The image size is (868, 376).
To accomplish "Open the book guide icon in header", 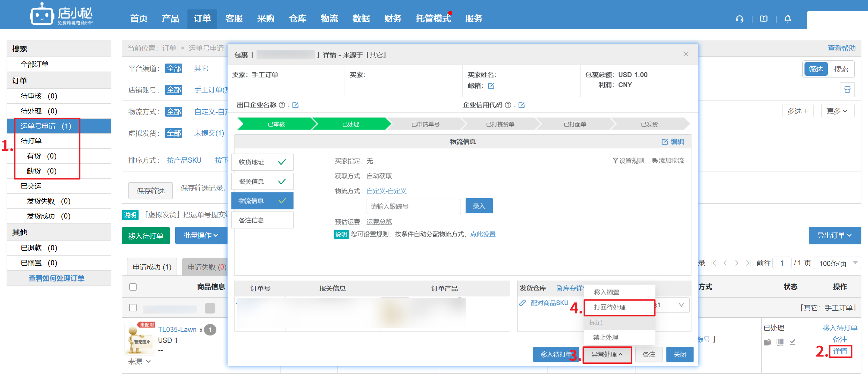I will coord(764,19).
